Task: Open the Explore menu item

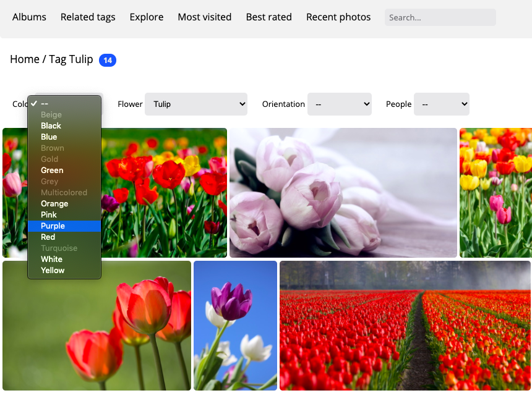Action: [x=147, y=17]
